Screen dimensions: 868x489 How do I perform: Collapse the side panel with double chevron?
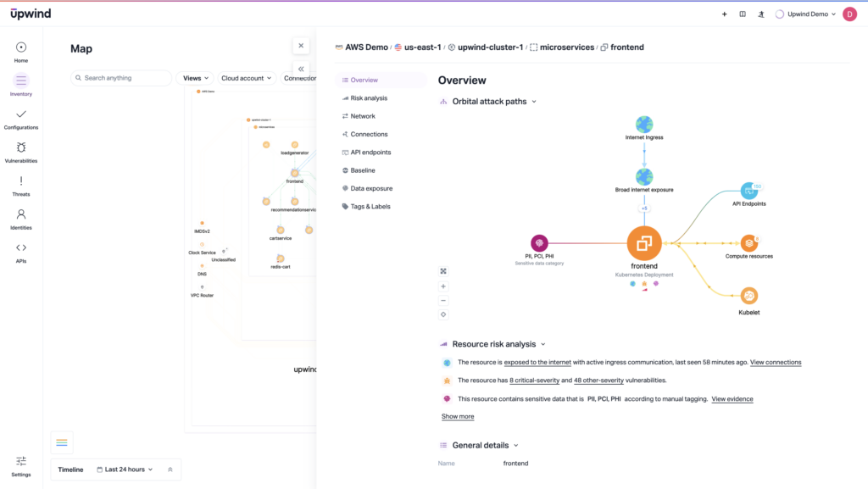click(301, 69)
